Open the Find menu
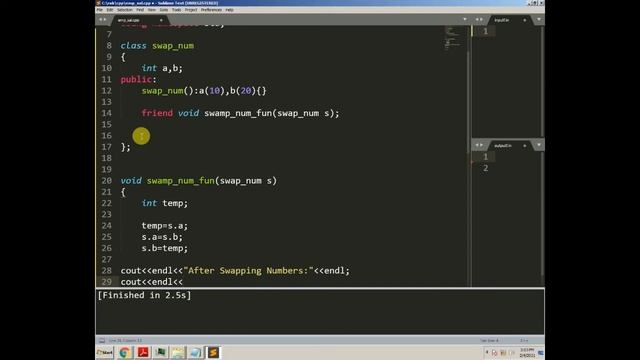 140,10
